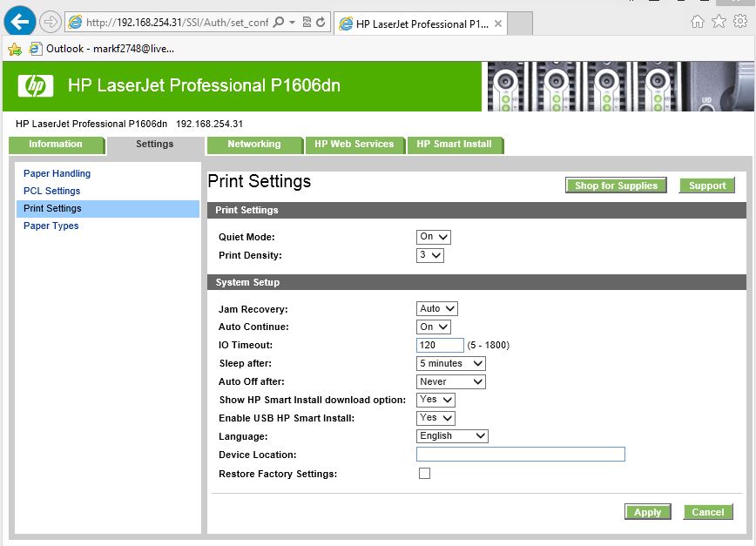Click the Apply button

(x=648, y=512)
